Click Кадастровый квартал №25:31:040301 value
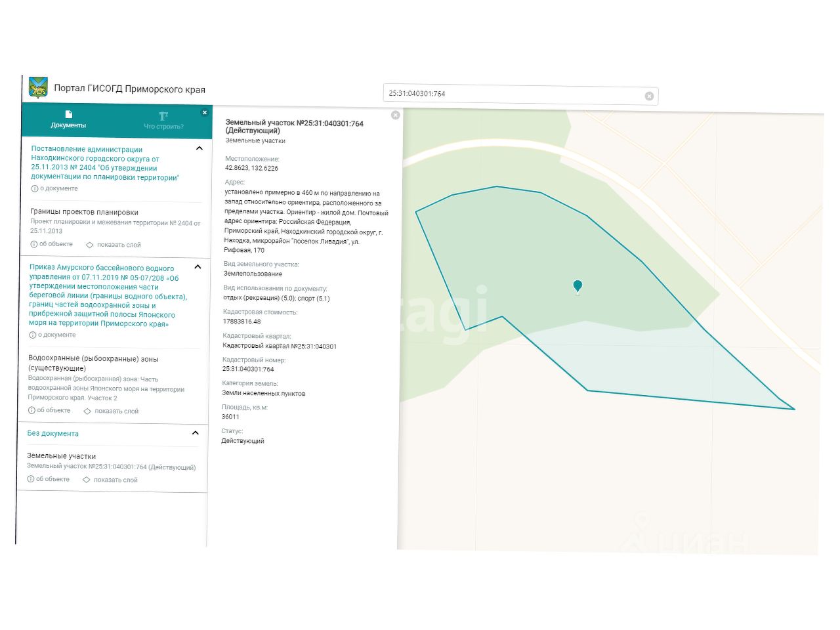840x630 pixels. [x=280, y=346]
